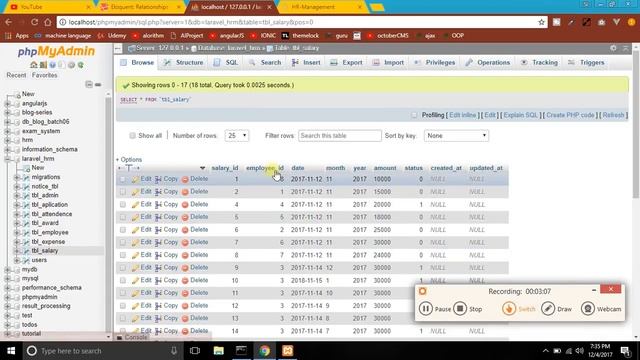This screenshot has width=640, height=360.
Task: Open the Operations tab
Action: 488,62
